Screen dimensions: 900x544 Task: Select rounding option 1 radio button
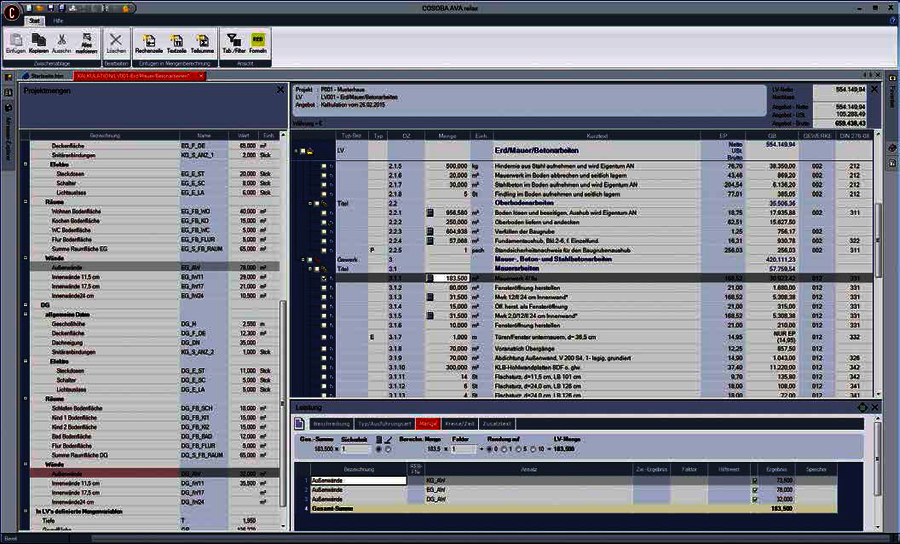(x=504, y=449)
